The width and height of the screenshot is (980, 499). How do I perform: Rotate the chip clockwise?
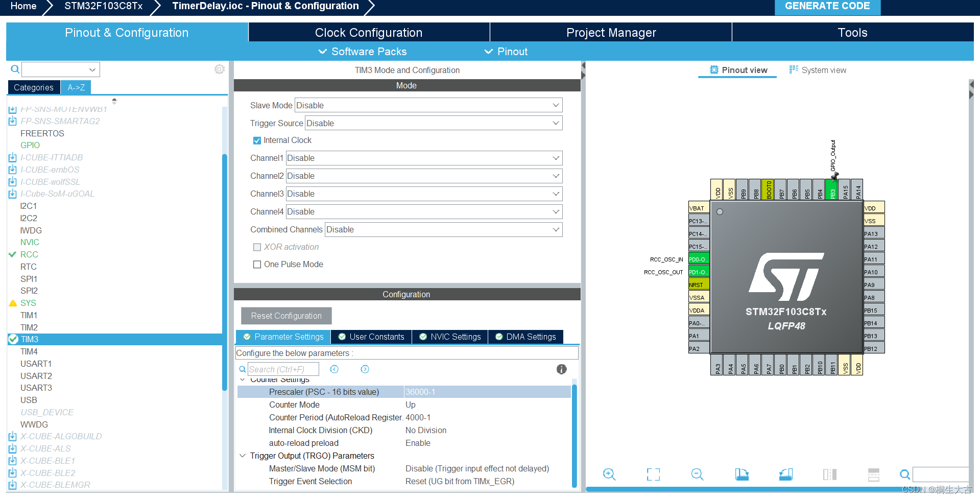pyautogui.click(x=742, y=474)
